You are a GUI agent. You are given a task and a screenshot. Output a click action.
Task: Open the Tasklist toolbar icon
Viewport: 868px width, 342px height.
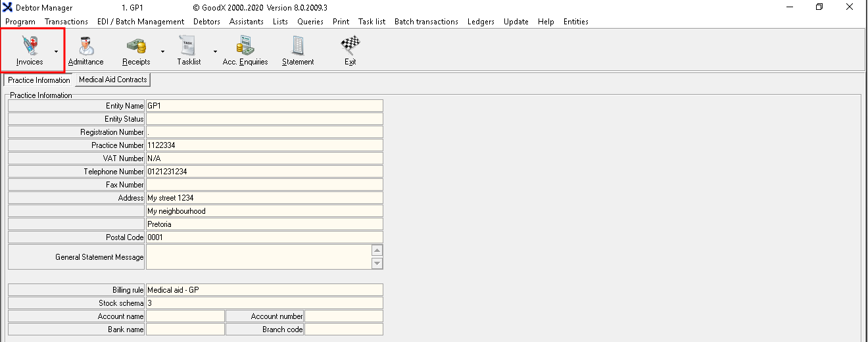189,45
